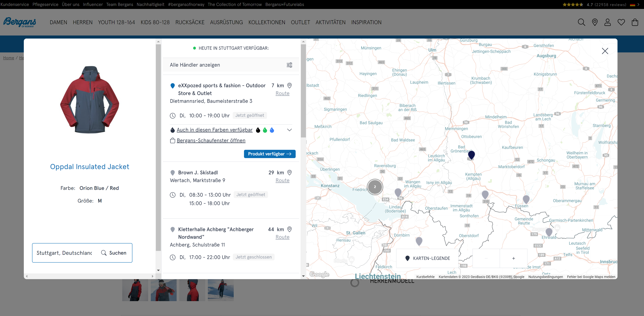Open Bergans-Schaufenster öffnen link

coord(211,141)
